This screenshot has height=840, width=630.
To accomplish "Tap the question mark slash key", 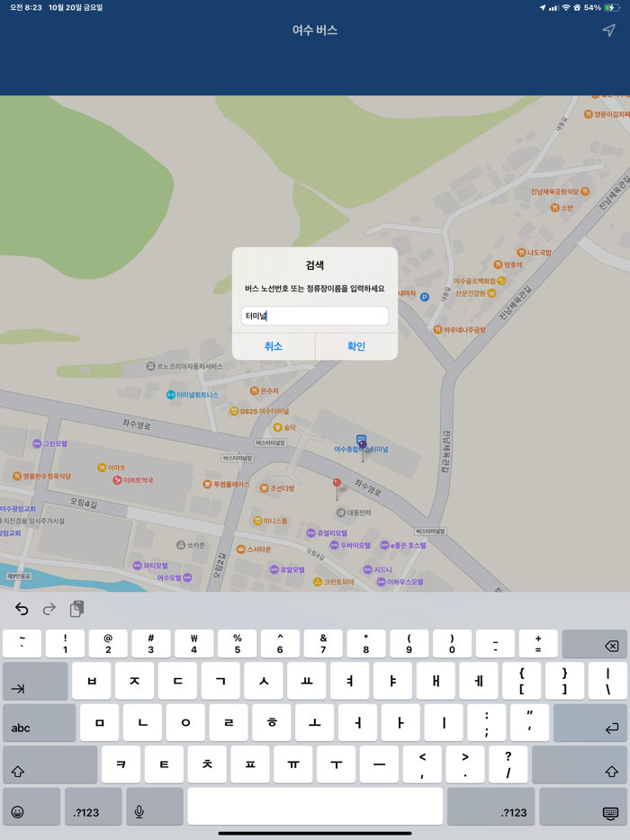I will pos(508,764).
